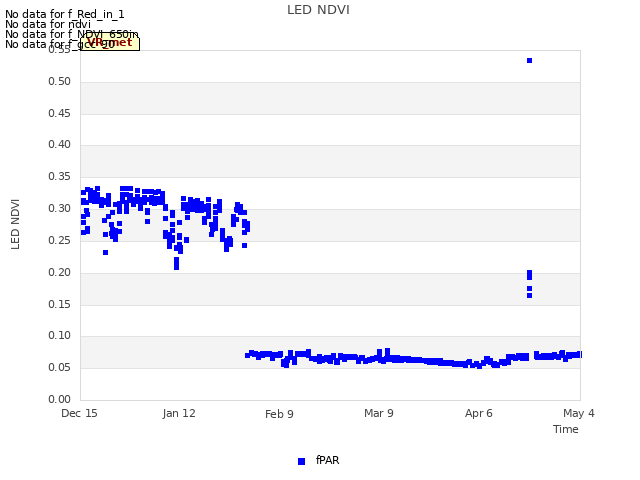640x480 pixels.
Task: Click the 0.50 y-axis tick label
Action: [x=60, y=82]
